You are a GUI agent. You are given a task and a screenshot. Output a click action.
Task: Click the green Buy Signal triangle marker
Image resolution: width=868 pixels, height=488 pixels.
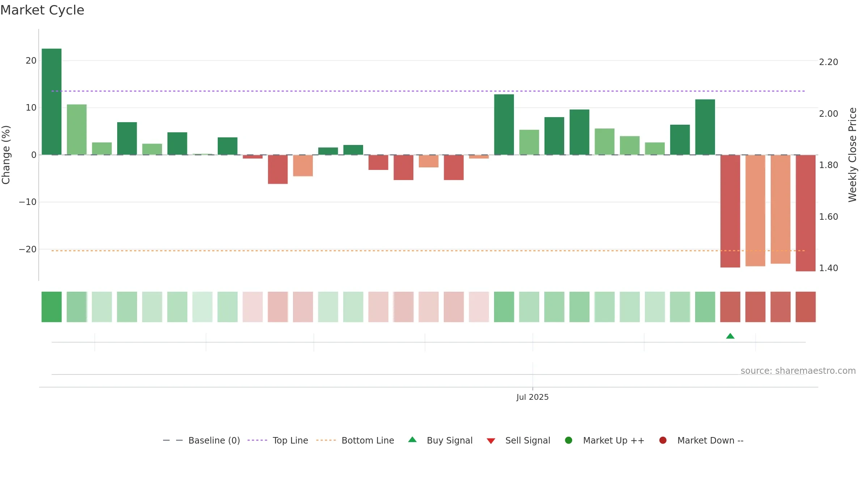click(730, 336)
